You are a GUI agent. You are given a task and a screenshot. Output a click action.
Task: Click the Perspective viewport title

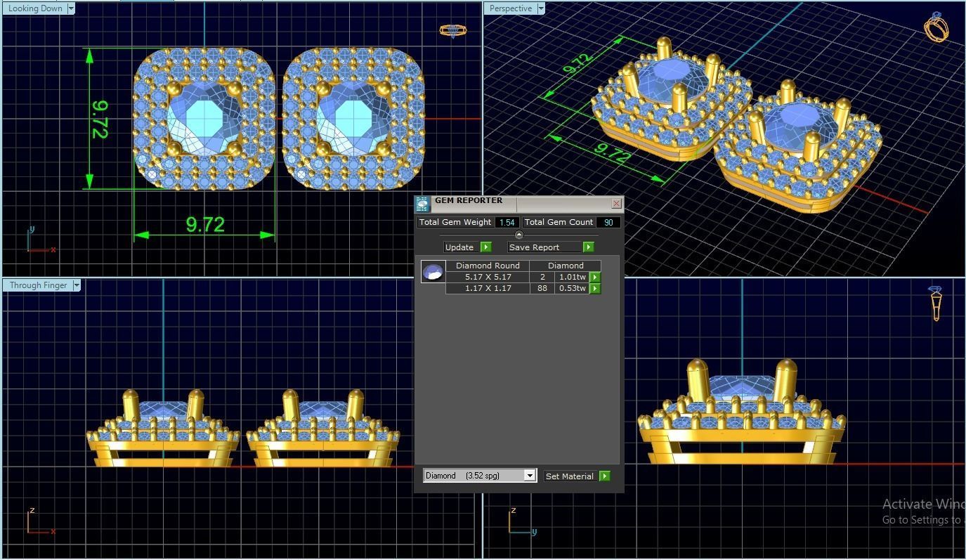pos(511,8)
